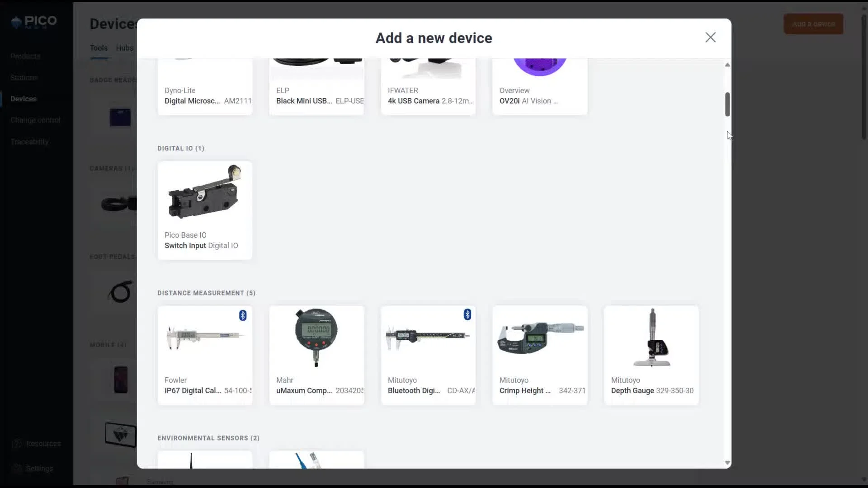Open Settings in the sidebar
Screen dimensions: 868x488
[x=39, y=469]
